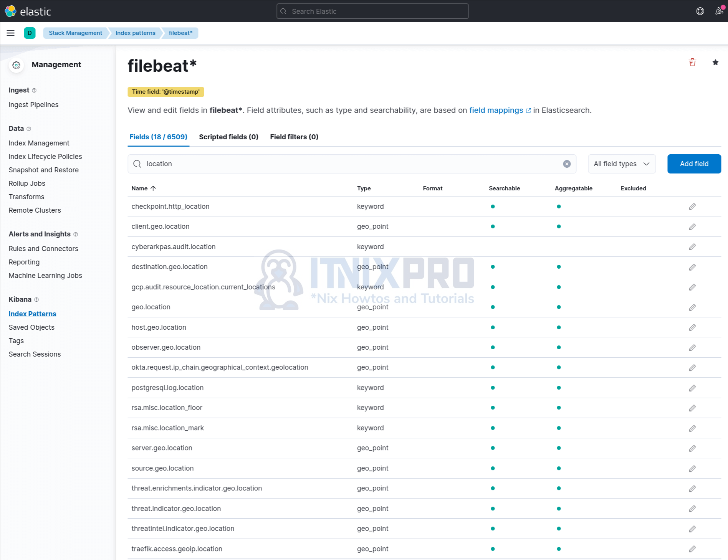Image resolution: width=728 pixels, height=560 pixels.
Task: Open Remote Clusters in the sidebar
Action: [x=35, y=210]
